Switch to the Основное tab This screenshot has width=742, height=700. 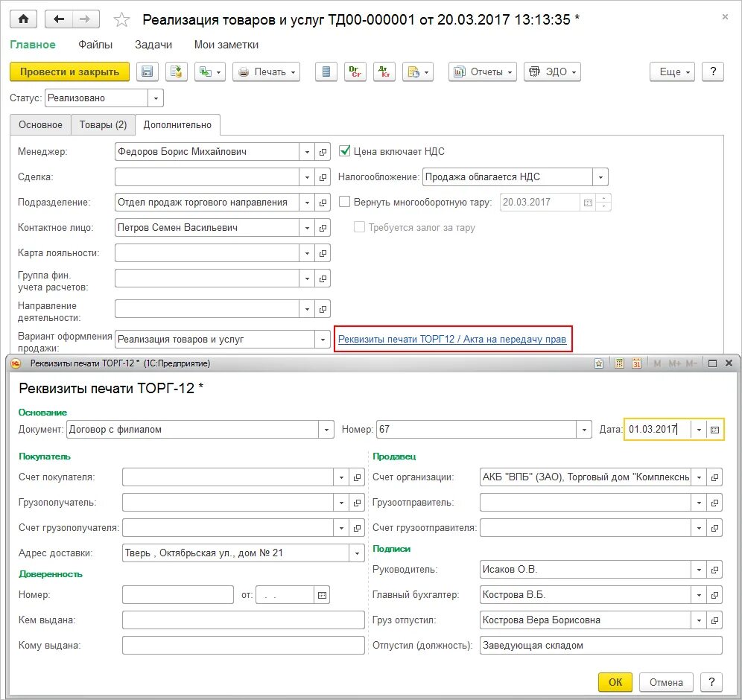coord(40,125)
